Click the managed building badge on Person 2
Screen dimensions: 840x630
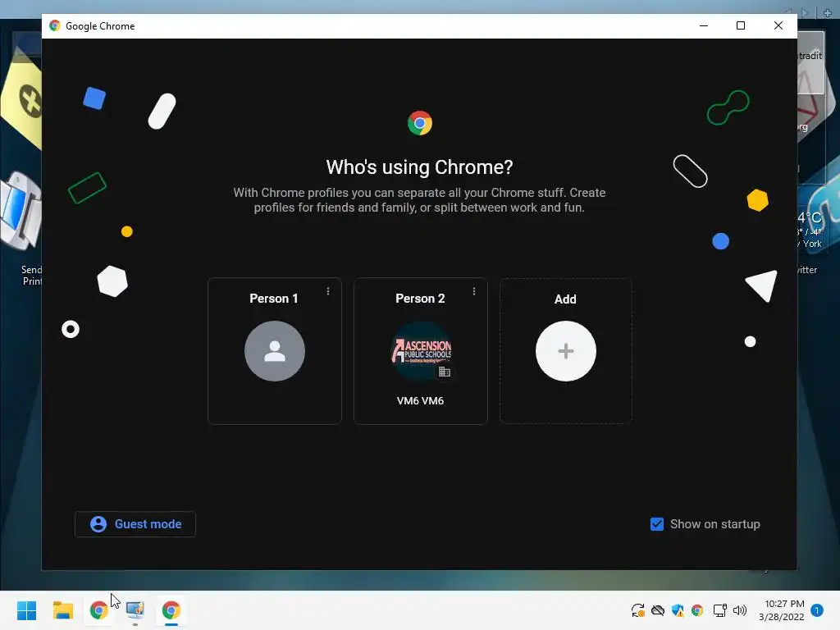click(x=445, y=372)
